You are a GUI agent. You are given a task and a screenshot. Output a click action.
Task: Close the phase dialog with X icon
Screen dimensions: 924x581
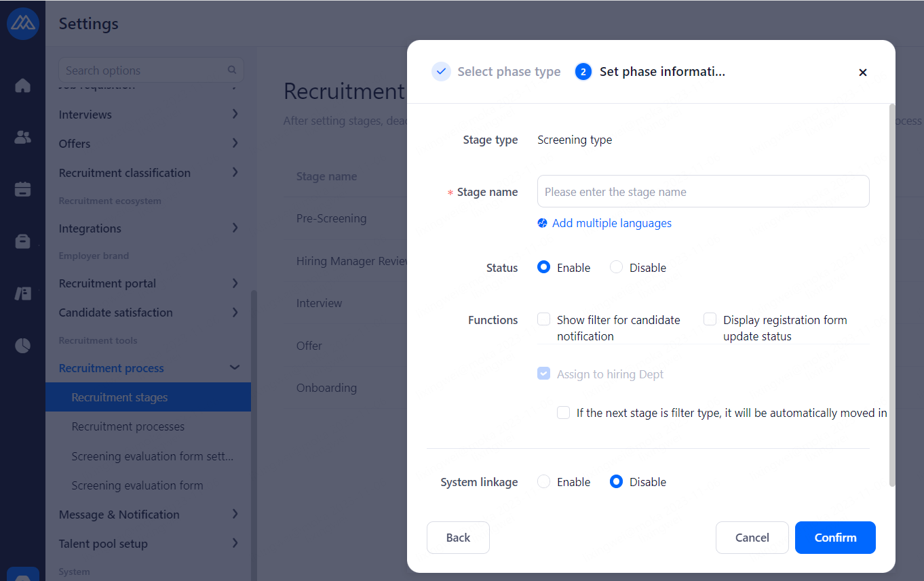[862, 73]
